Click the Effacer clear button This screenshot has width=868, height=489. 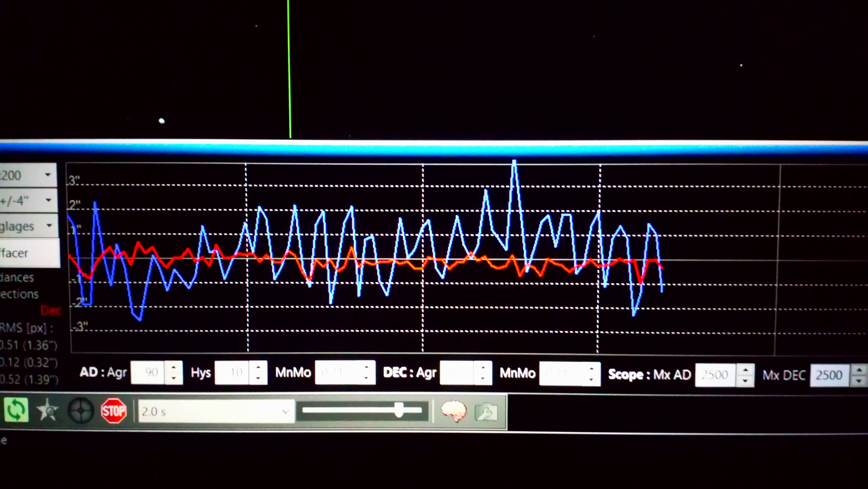click(x=27, y=253)
